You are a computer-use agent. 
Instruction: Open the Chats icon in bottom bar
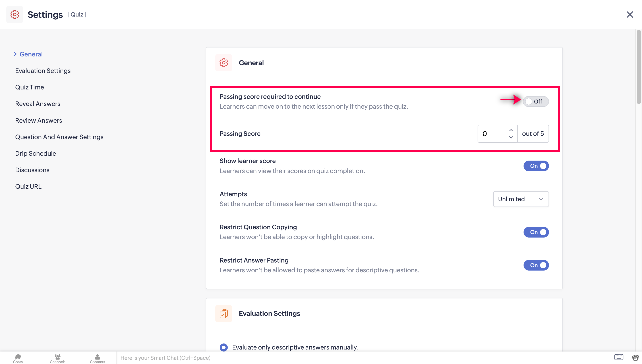pos(18,358)
